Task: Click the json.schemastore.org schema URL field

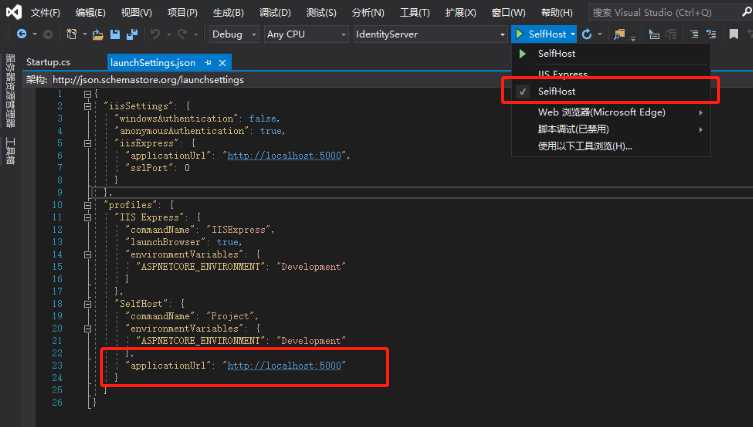Action: (148, 80)
